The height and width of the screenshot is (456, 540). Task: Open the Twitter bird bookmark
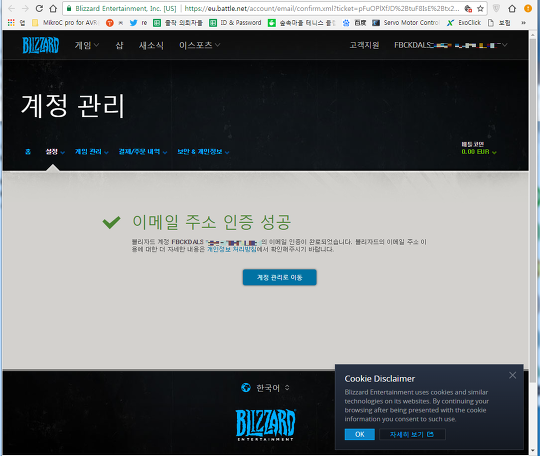coord(133,23)
